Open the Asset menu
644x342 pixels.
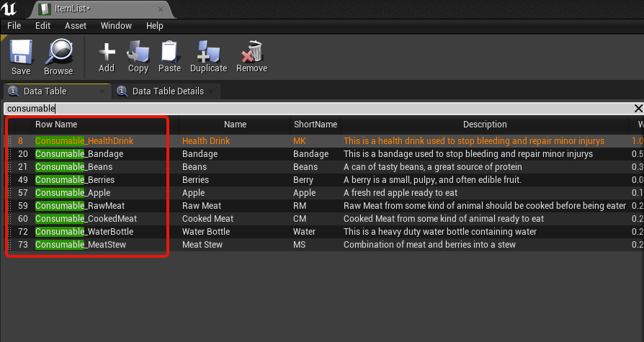[76, 26]
